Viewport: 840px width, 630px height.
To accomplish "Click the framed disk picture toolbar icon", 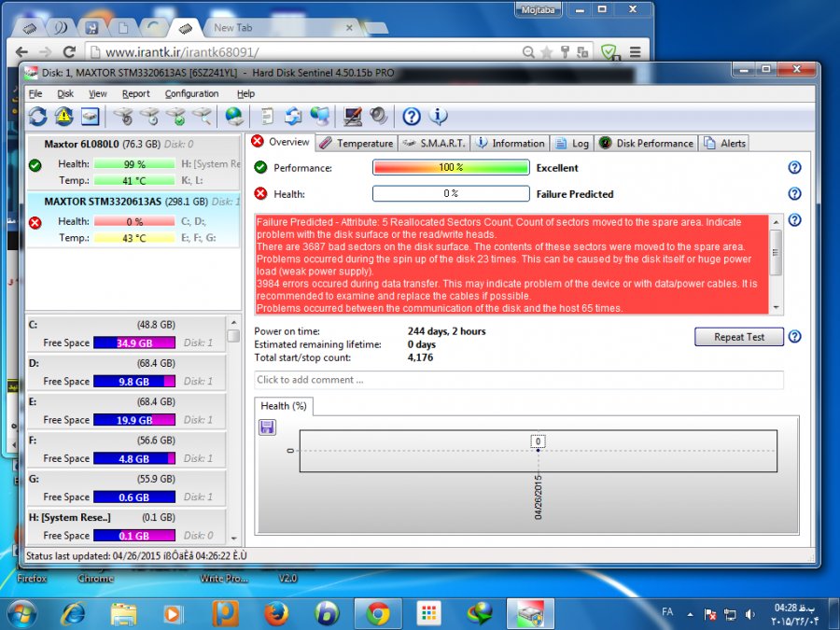I will click(x=90, y=117).
